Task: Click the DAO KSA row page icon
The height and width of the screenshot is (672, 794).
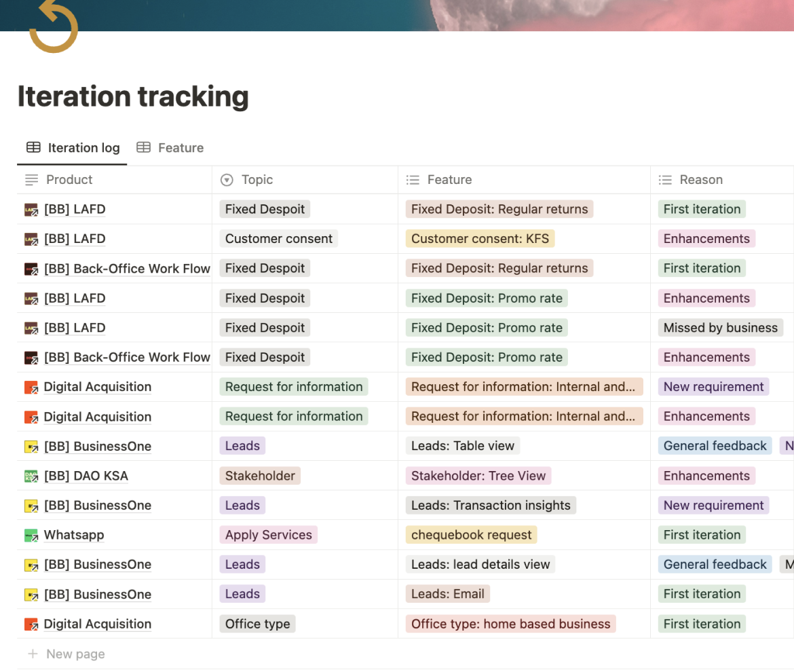Action: [31, 477]
